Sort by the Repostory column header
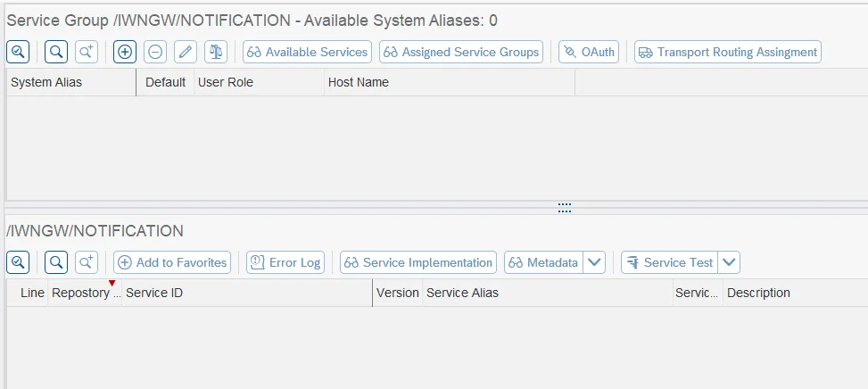This screenshot has width=868, height=389. tap(85, 293)
